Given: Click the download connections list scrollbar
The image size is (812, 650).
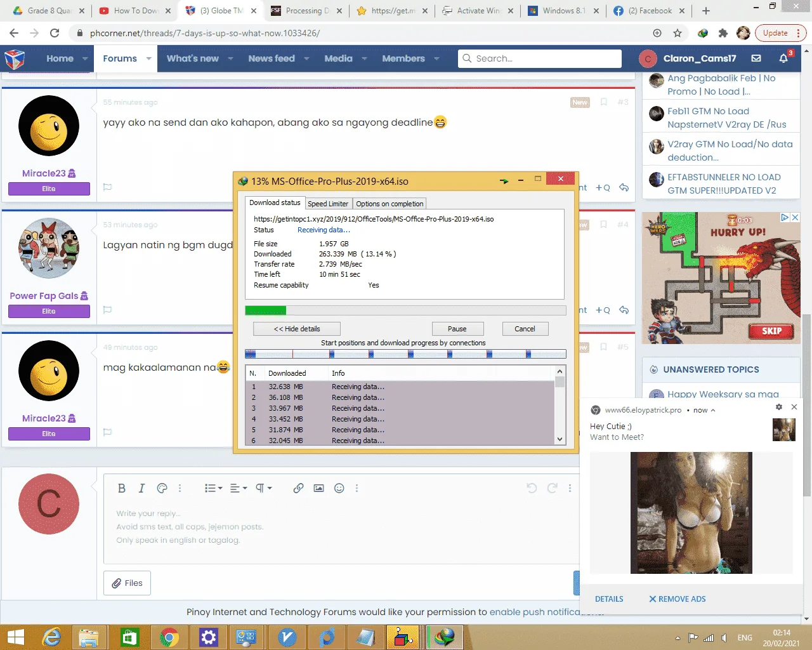Looking at the screenshot, I should click(x=560, y=406).
